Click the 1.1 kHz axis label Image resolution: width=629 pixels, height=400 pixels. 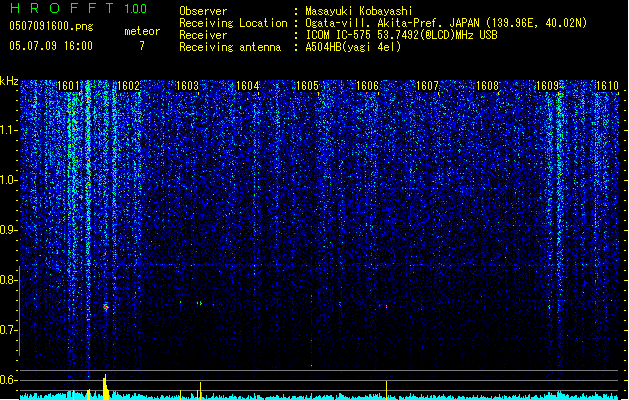tap(9, 130)
